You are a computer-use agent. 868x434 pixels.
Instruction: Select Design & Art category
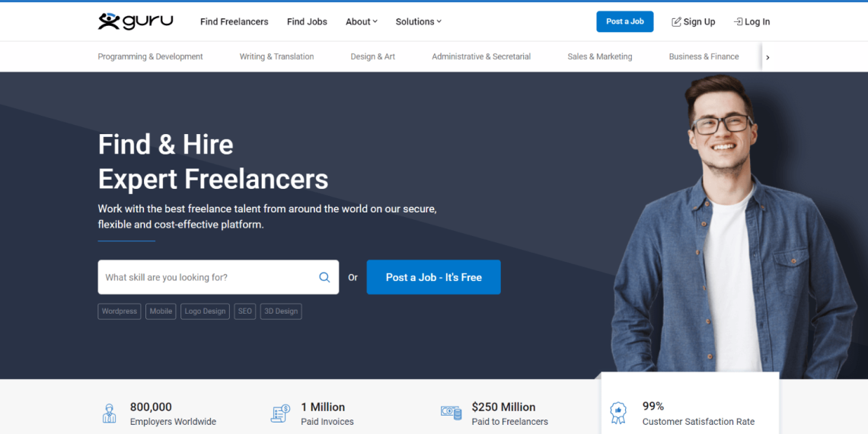pyautogui.click(x=372, y=56)
